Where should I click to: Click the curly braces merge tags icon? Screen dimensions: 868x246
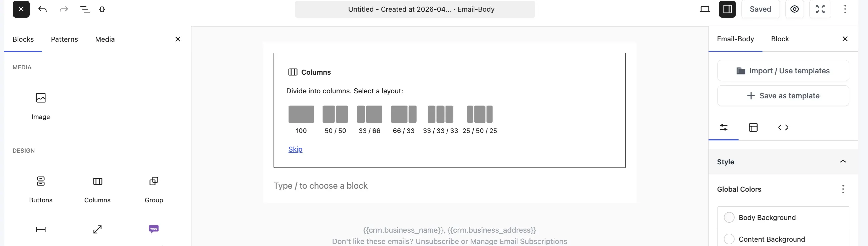102,9
